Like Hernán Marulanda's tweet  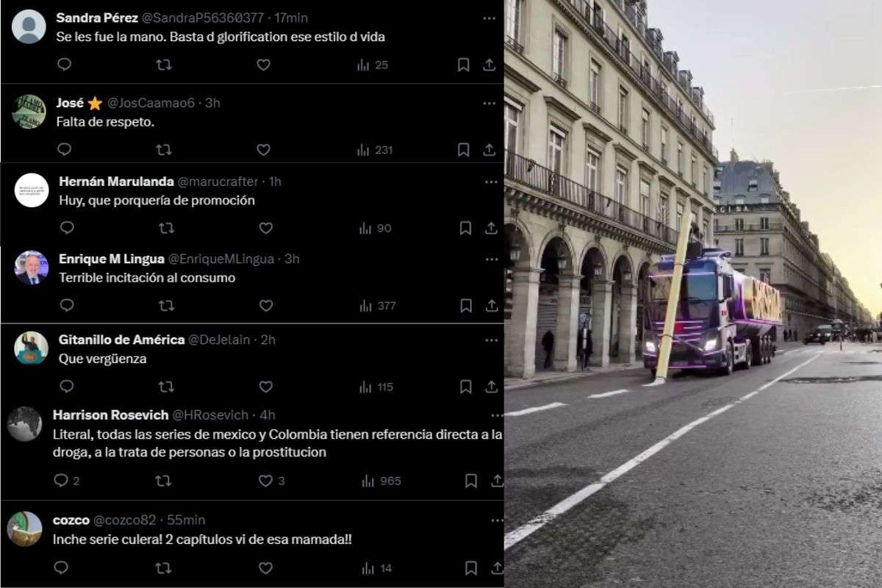(265, 228)
